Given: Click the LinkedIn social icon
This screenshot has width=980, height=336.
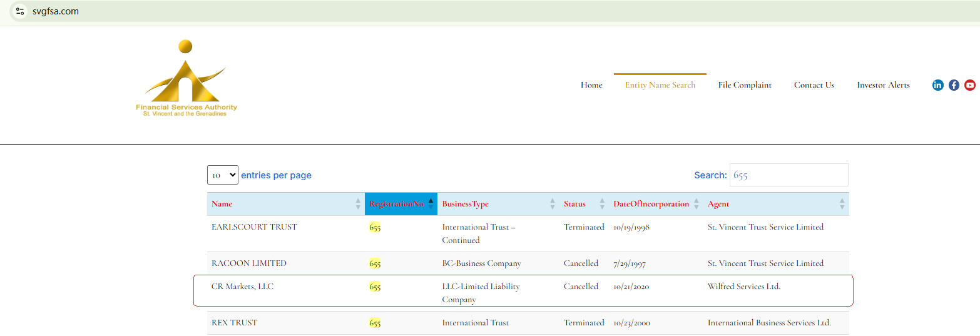Looking at the screenshot, I should coord(937,85).
